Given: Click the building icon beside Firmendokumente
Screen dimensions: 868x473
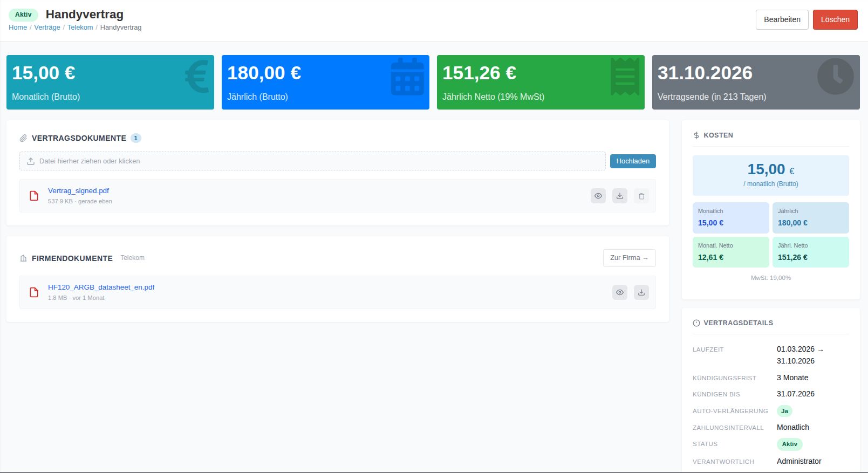Looking at the screenshot, I should [23, 258].
